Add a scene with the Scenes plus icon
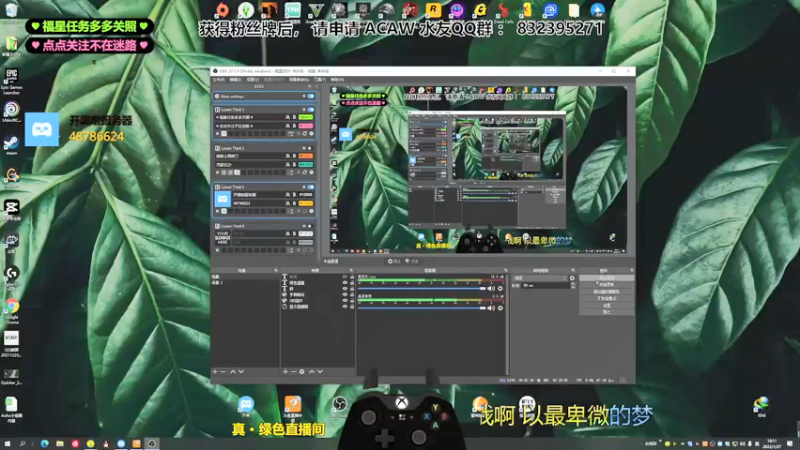Viewport: 800px width, 450px height. pyautogui.click(x=215, y=372)
